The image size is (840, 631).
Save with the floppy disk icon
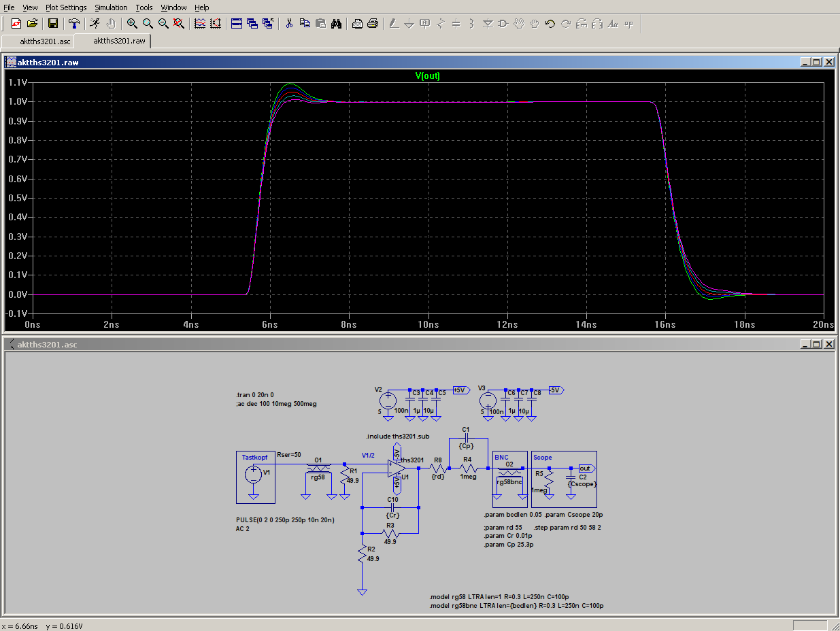click(53, 23)
